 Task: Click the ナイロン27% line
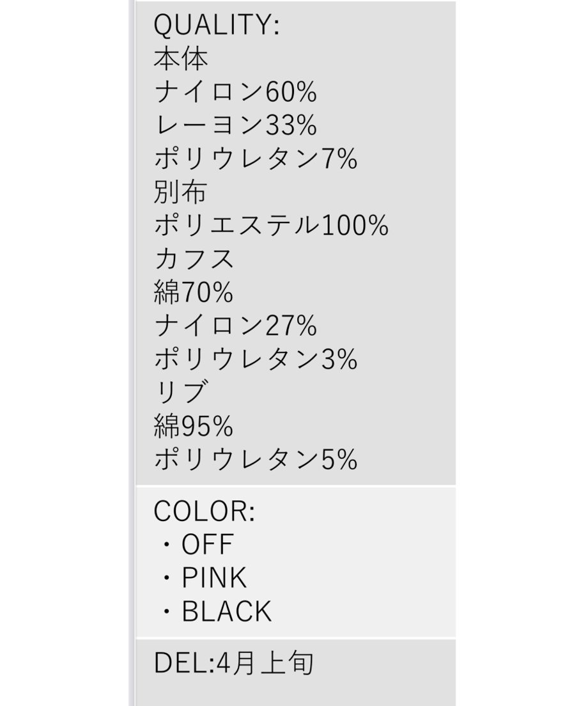tap(235, 326)
